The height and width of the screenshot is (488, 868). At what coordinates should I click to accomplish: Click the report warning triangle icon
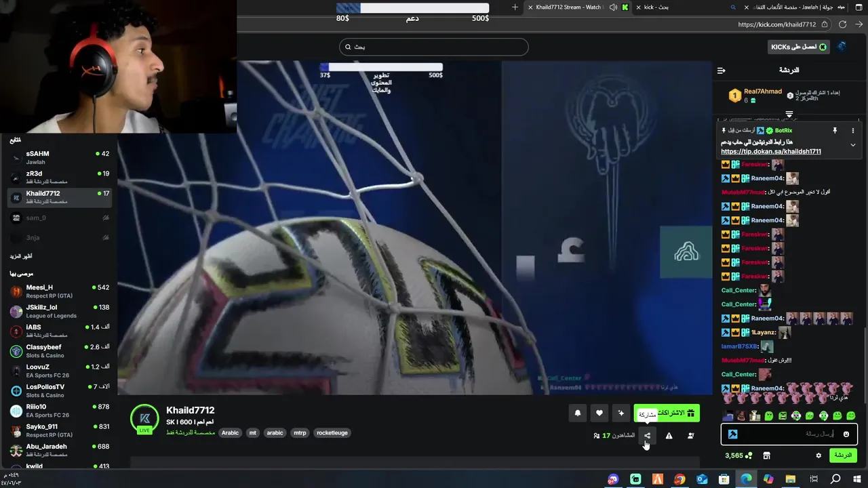click(x=669, y=436)
